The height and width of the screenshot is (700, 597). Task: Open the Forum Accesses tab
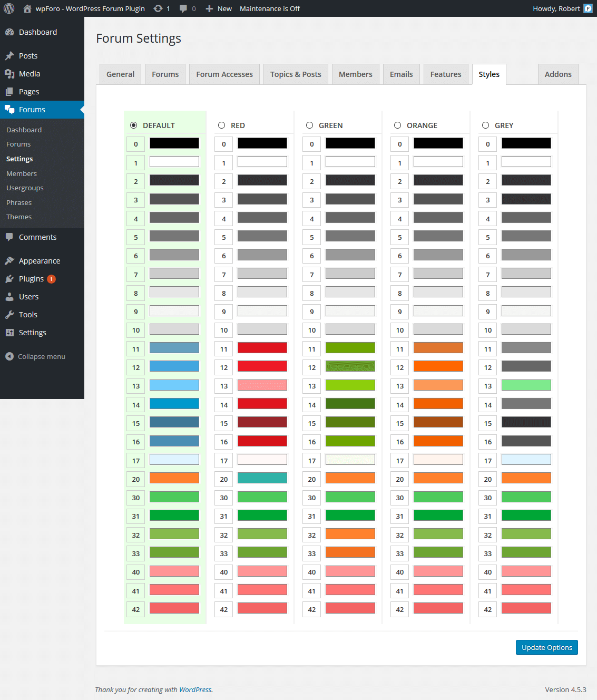tap(224, 74)
